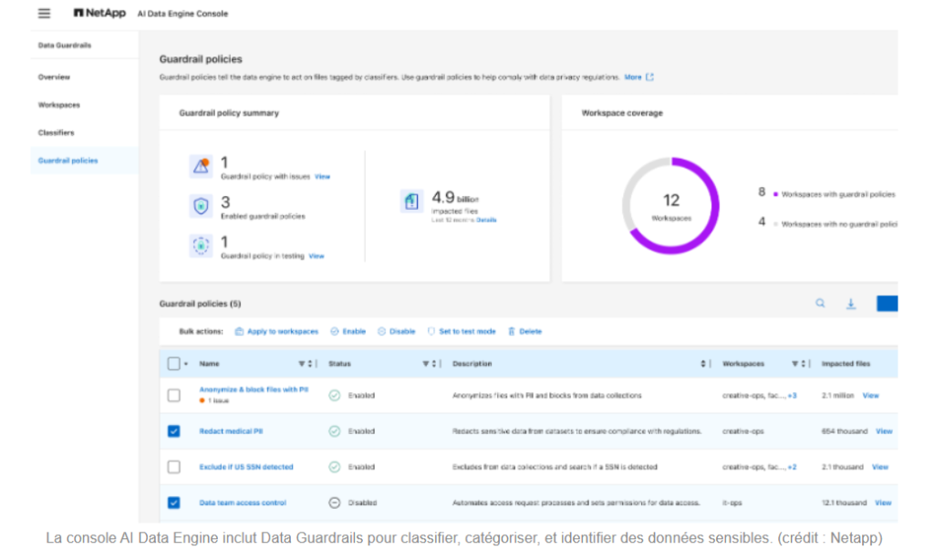Open the external link icon next to More
Screen dimensions: 934x560
pos(649,77)
